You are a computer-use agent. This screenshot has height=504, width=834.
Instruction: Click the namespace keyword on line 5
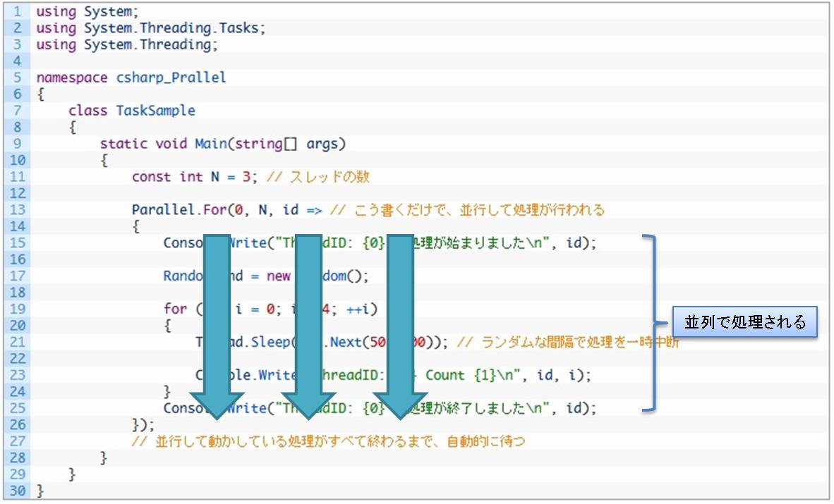pyautogui.click(x=71, y=77)
